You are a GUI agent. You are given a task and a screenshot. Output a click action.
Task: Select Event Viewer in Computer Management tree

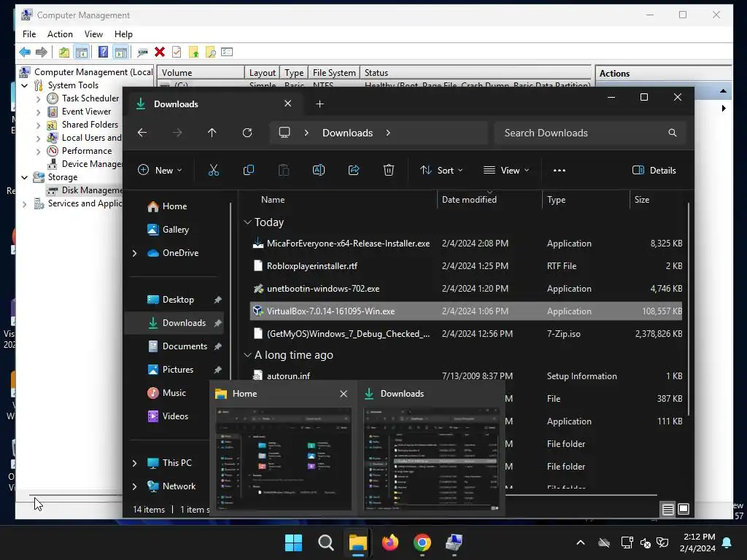pyautogui.click(x=86, y=112)
